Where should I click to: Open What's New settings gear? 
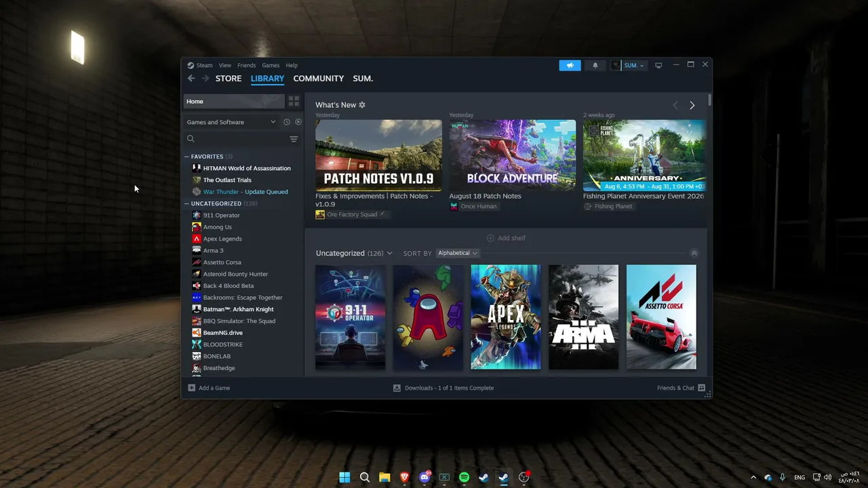[362, 105]
